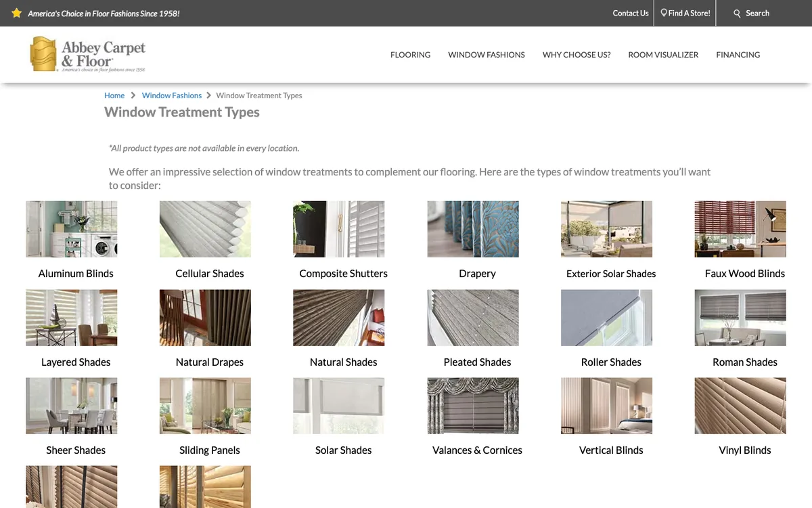Click the Pleated Shades label
Viewport: 812px width, 508px height.
478,362
